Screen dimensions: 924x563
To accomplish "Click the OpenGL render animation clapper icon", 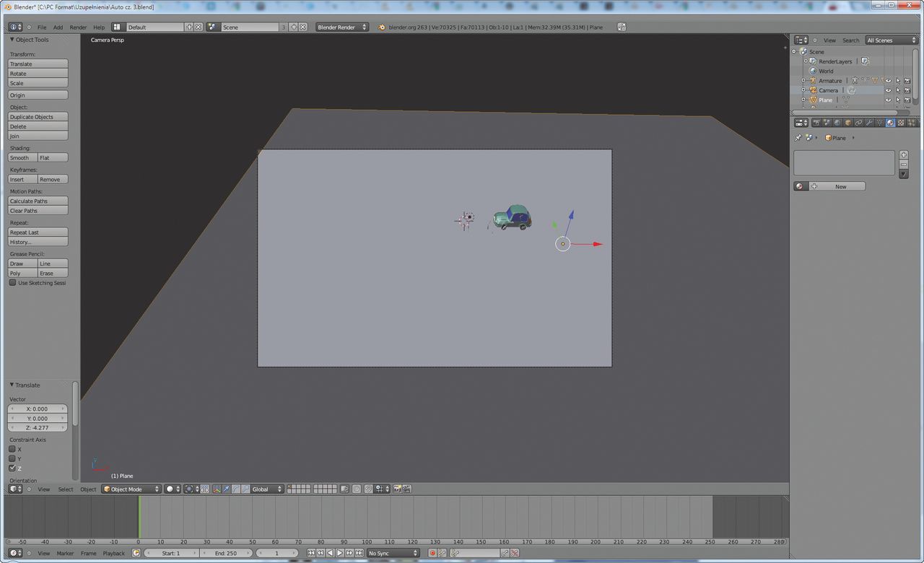I will 406,489.
